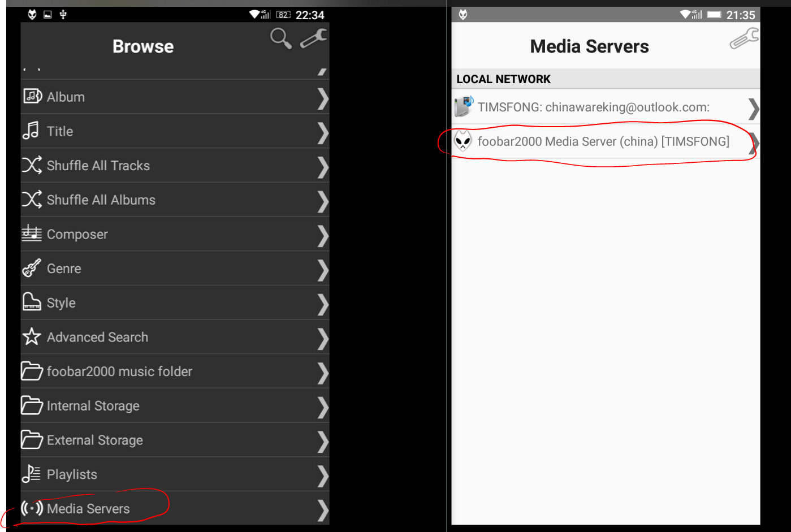791x532 pixels.
Task: Tap the folder icon beside External Storage
Action: [32, 439]
